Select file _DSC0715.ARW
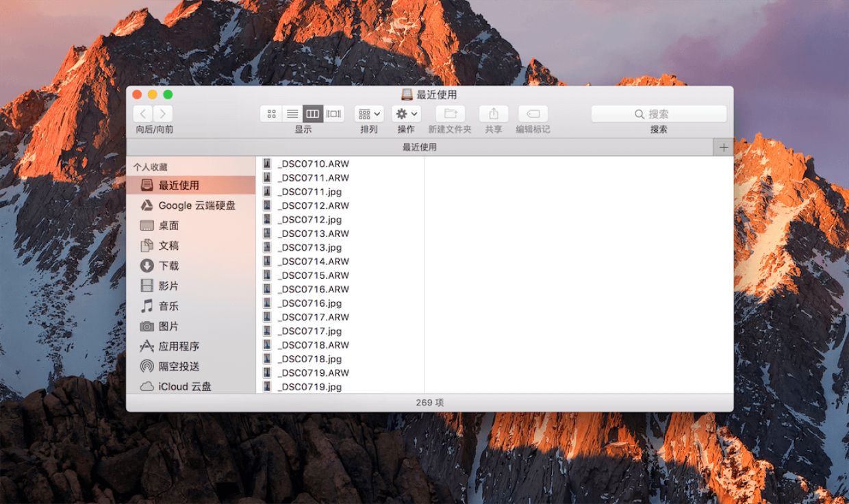This screenshot has width=849, height=504. pos(340,275)
